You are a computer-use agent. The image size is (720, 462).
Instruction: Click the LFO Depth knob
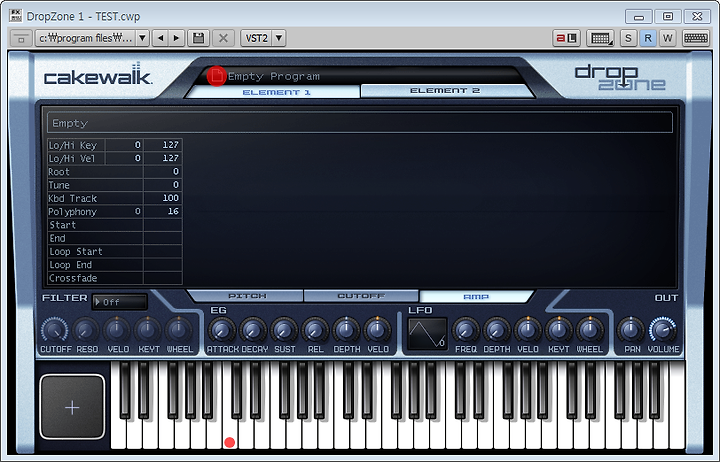(496, 330)
